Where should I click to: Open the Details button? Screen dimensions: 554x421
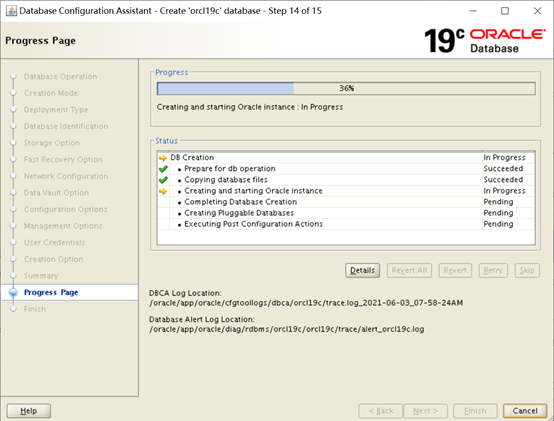[x=363, y=271]
